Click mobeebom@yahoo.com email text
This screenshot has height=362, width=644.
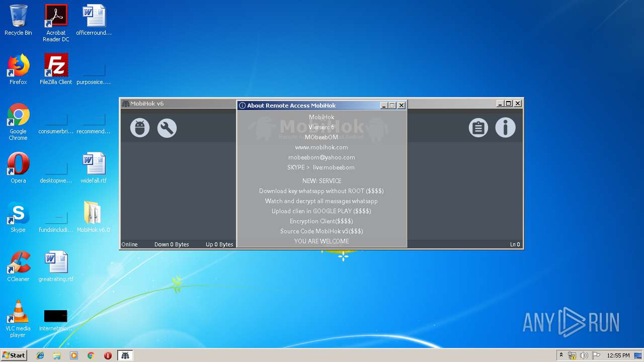pyautogui.click(x=321, y=157)
